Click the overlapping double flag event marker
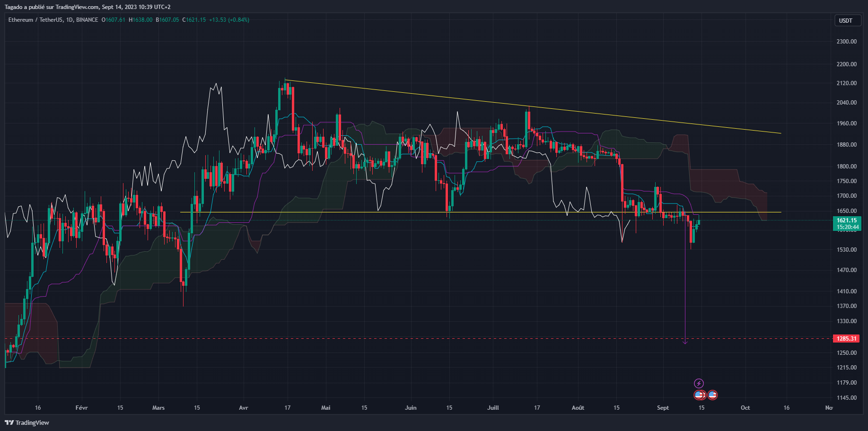868x431 pixels. [699, 395]
